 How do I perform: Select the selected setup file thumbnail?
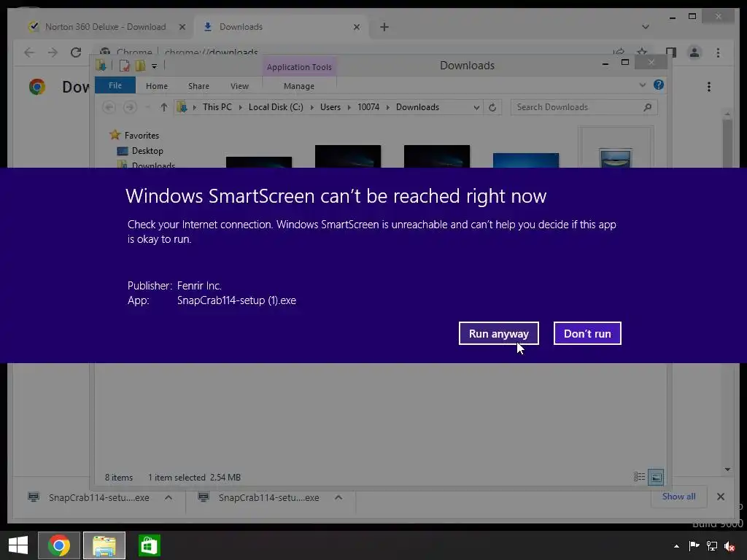616,147
